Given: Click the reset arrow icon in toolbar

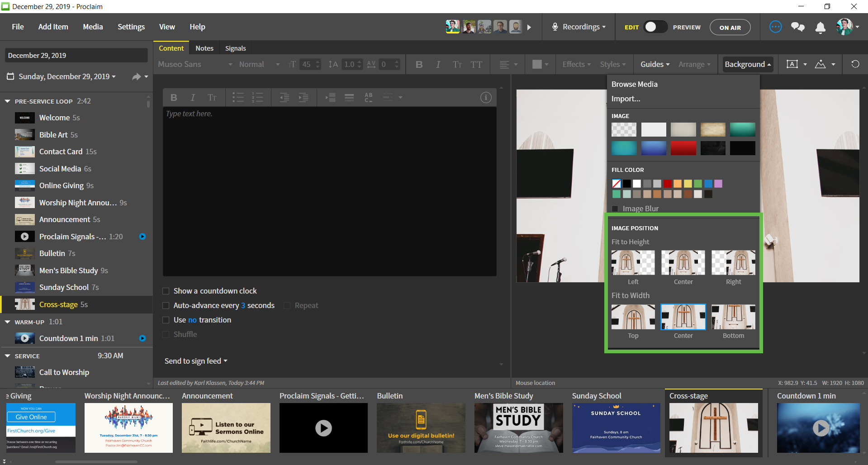Looking at the screenshot, I should pyautogui.click(x=855, y=64).
